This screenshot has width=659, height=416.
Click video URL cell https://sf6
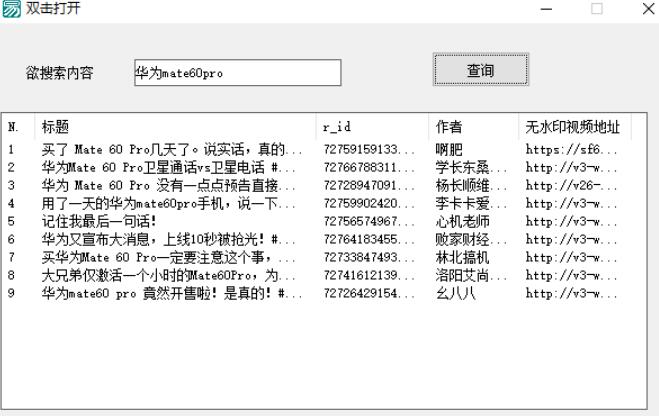[x=571, y=149]
